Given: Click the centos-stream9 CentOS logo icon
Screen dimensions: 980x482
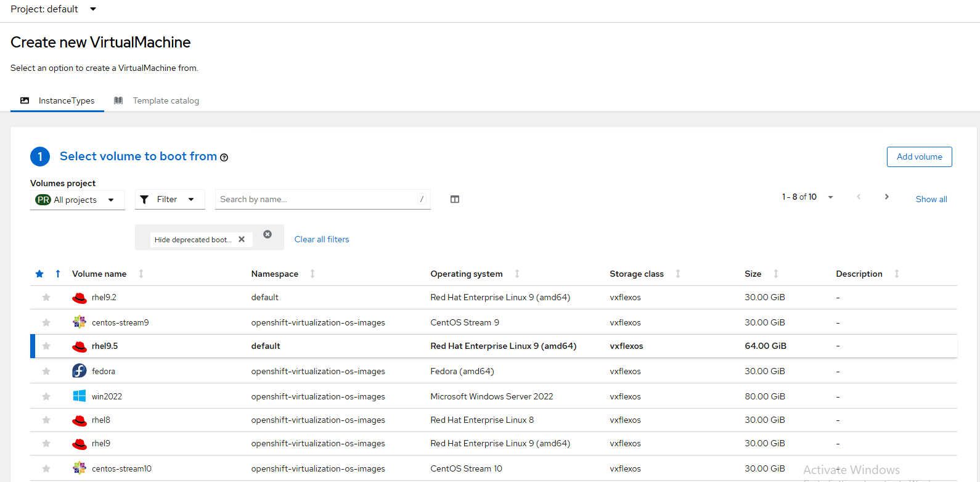Looking at the screenshot, I should pos(80,322).
